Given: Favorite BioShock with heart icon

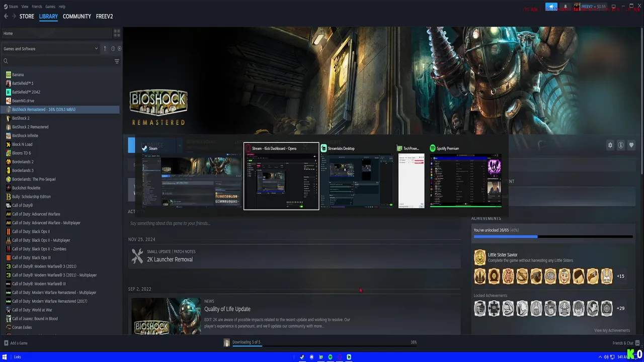Looking at the screenshot, I should 631,145.
